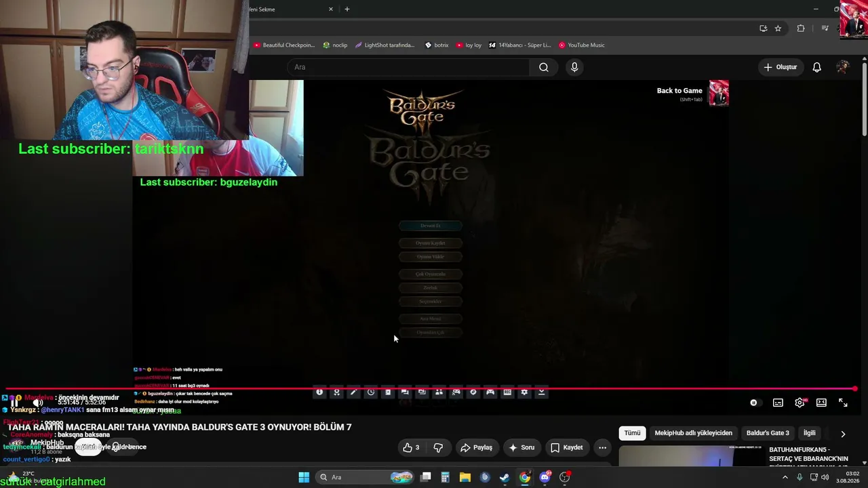Viewport: 868px width, 488px height.
Task: Open the loy loy bookmark
Action: coord(469,45)
